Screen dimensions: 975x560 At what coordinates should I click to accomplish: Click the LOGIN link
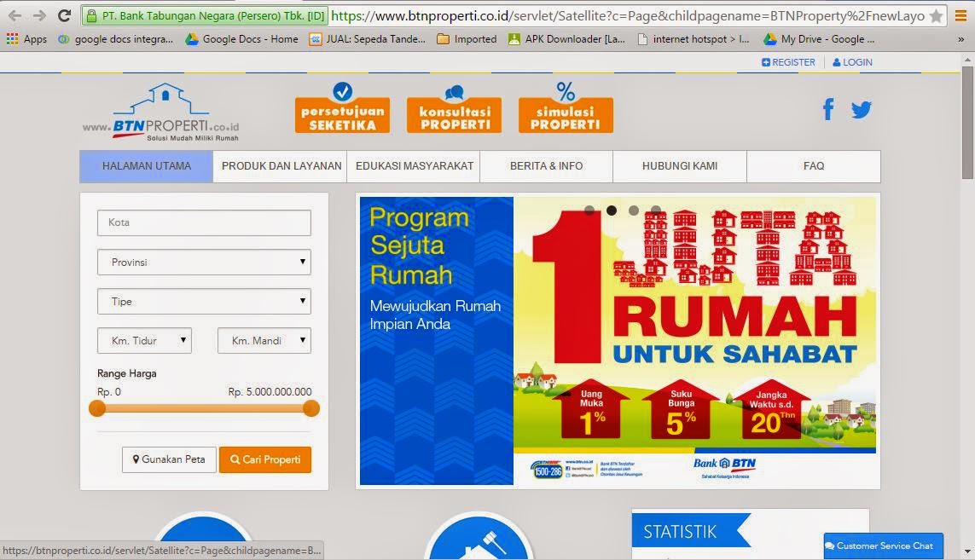tap(852, 62)
